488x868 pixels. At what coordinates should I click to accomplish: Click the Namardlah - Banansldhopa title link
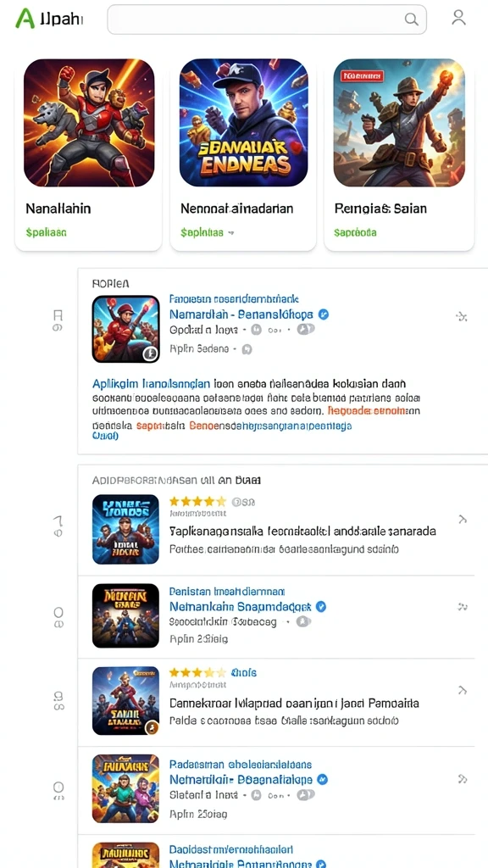[241, 314]
